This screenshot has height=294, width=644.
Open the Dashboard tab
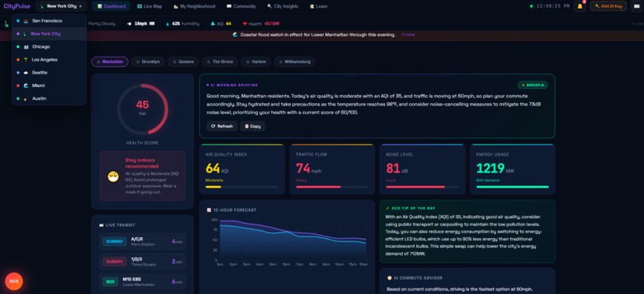pos(111,6)
